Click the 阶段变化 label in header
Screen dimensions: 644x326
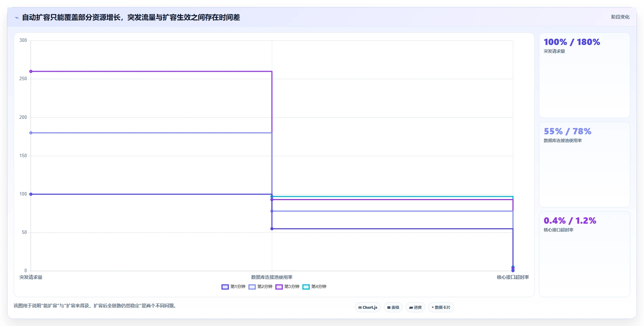pos(620,17)
